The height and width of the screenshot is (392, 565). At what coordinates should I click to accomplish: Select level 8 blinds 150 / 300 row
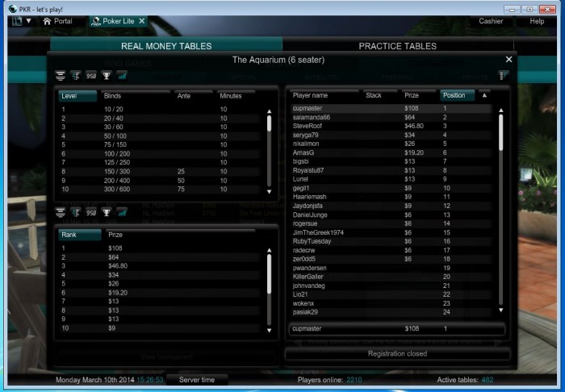[x=161, y=171]
